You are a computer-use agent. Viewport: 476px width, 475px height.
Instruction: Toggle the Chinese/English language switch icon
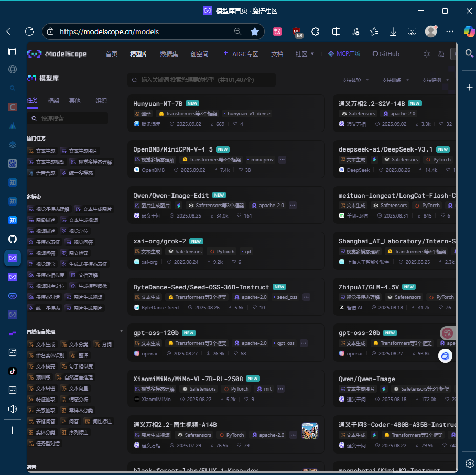[x=441, y=54]
